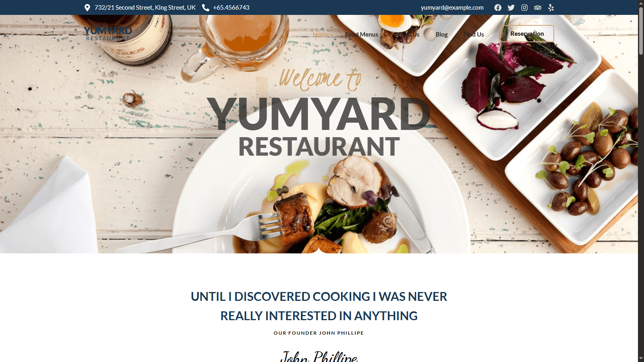
Task: Click the Reservation button
Action: [x=527, y=34]
